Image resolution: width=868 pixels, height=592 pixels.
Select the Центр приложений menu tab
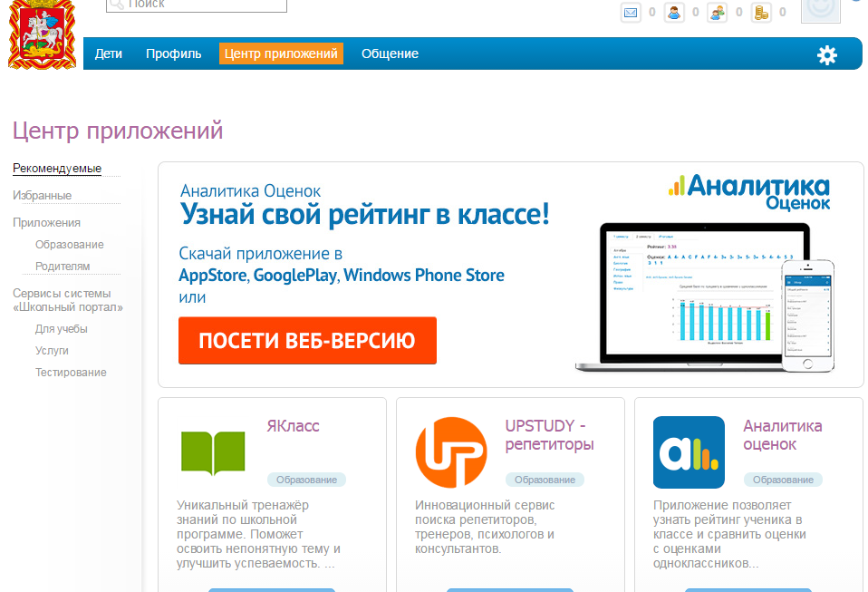coord(281,53)
